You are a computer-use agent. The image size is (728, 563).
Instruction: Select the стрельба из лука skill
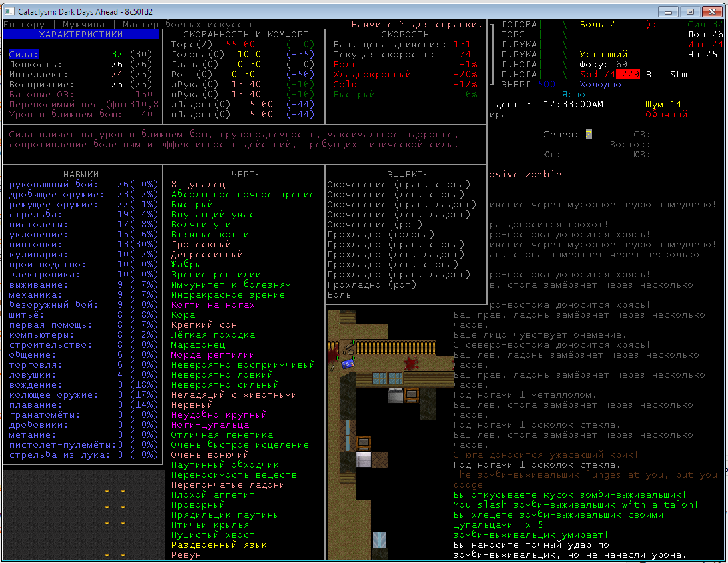83,454
